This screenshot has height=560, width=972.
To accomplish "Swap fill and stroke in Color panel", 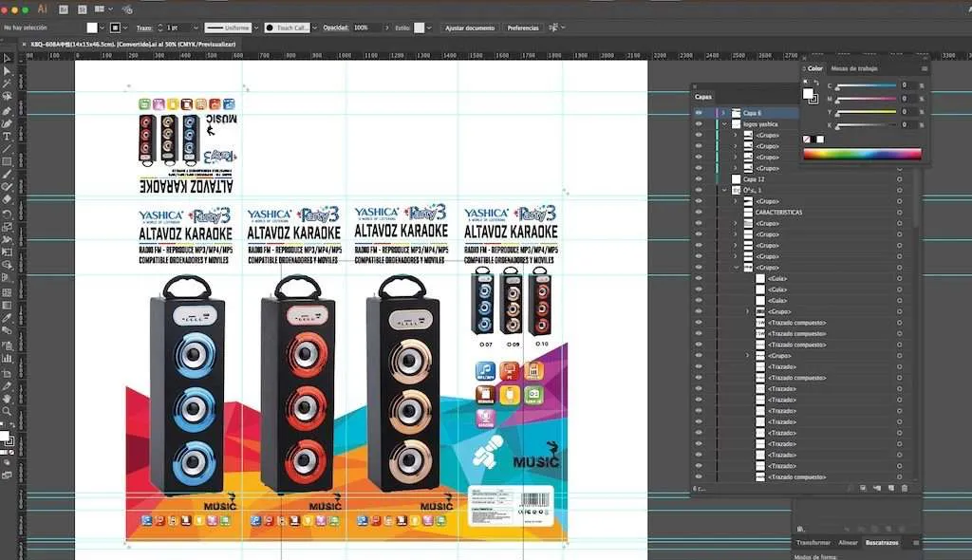I will [x=816, y=83].
